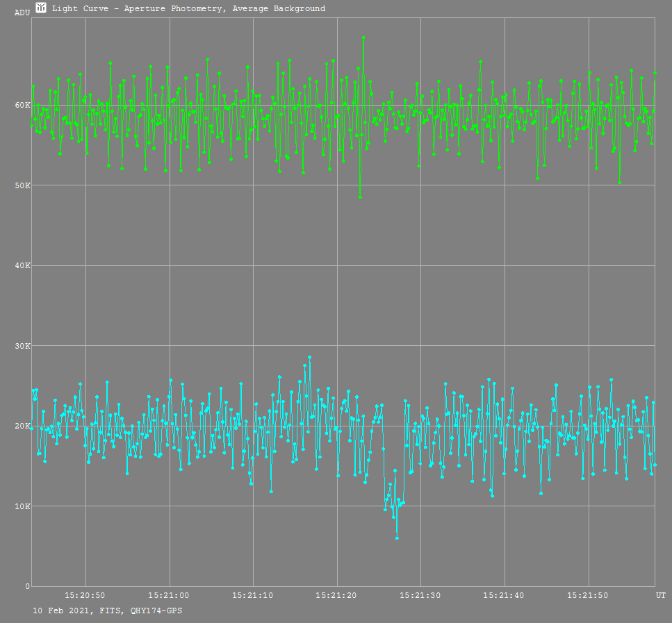The height and width of the screenshot is (623, 672).
Task: Select the "15:21:10" time label
Action: [252, 595]
